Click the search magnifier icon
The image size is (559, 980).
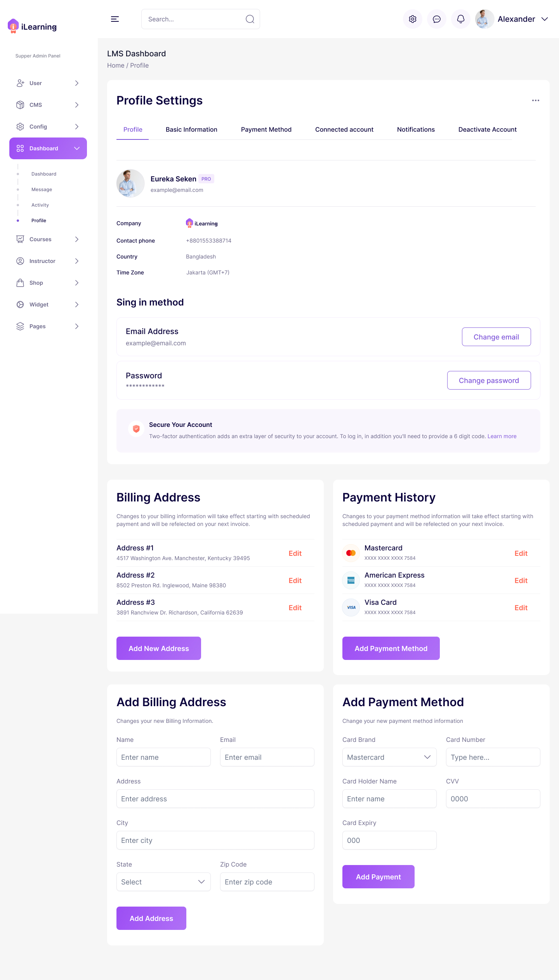tap(250, 19)
